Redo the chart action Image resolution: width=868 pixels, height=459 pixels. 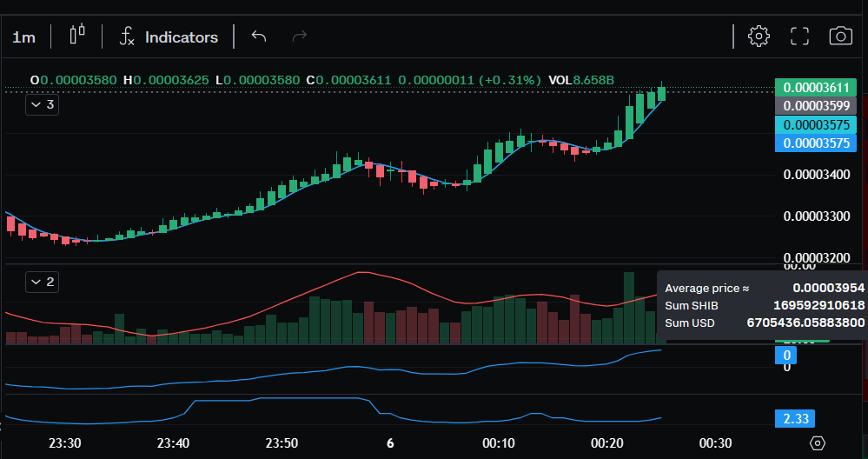(299, 37)
